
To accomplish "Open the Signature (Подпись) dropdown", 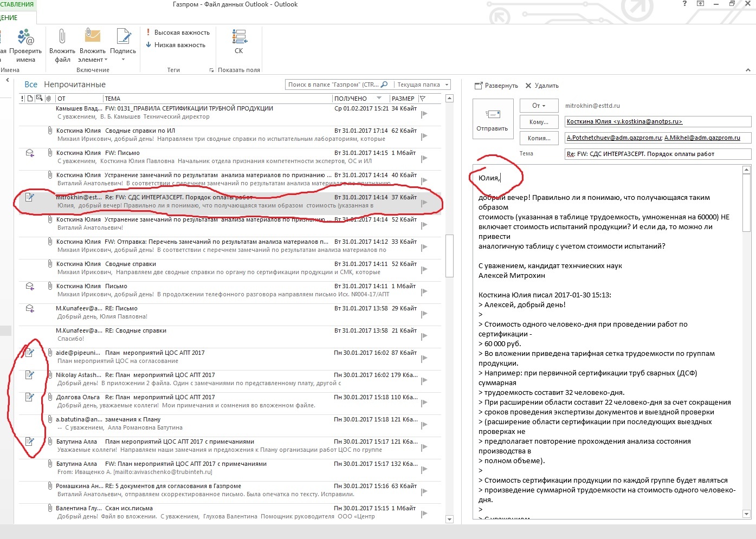I will pos(124,46).
